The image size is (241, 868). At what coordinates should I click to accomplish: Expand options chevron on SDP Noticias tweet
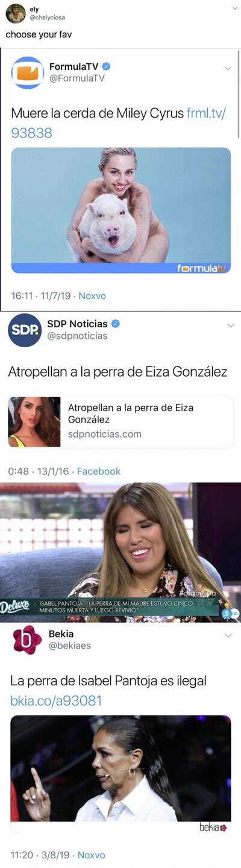(230, 325)
